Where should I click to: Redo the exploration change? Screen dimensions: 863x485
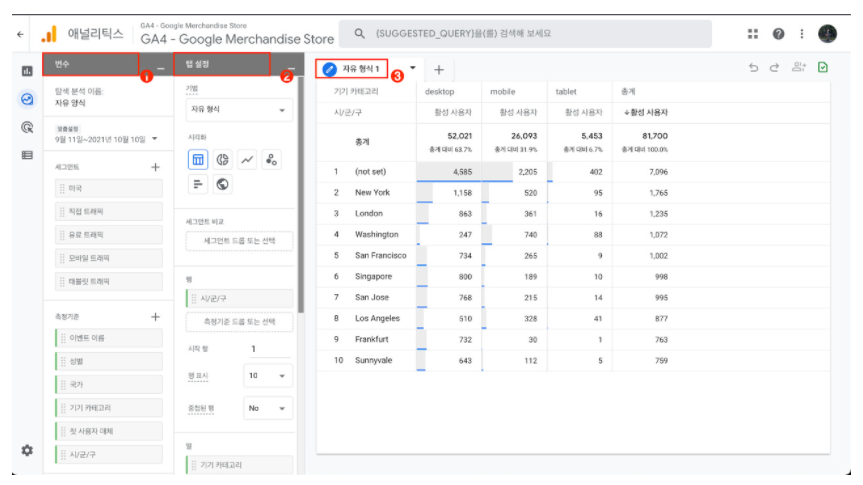(x=774, y=67)
